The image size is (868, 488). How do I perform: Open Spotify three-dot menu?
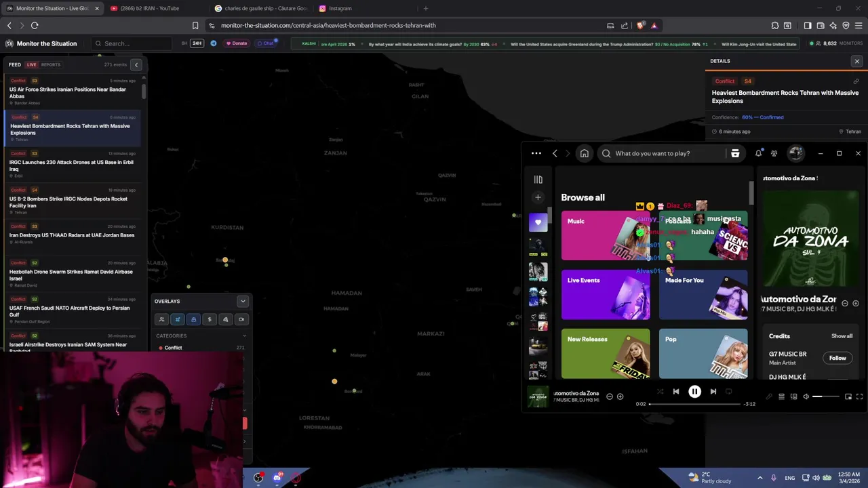[x=536, y=153]
